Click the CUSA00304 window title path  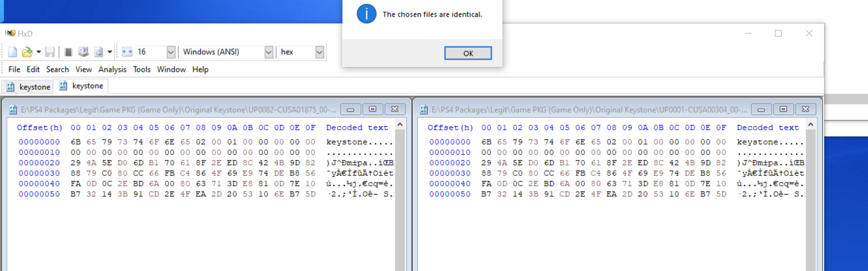[589, 110]
